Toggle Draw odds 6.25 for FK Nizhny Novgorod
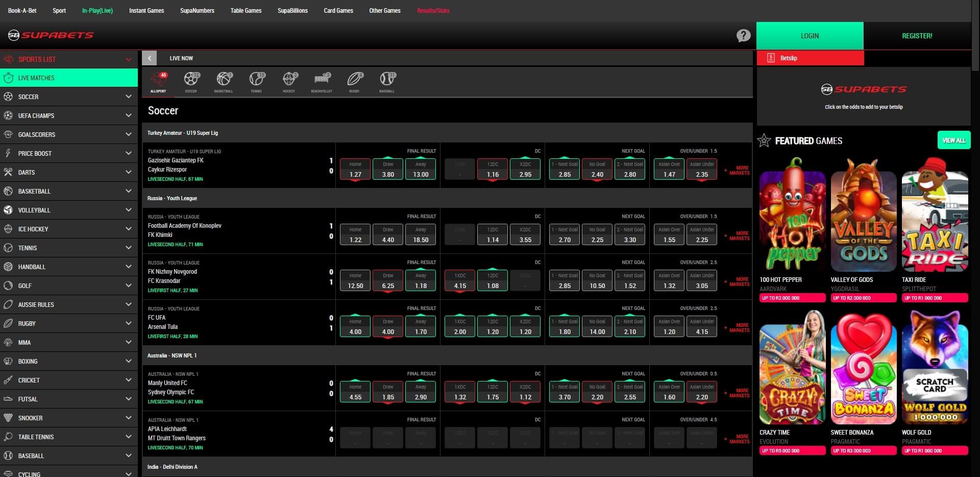 (388, 280)
